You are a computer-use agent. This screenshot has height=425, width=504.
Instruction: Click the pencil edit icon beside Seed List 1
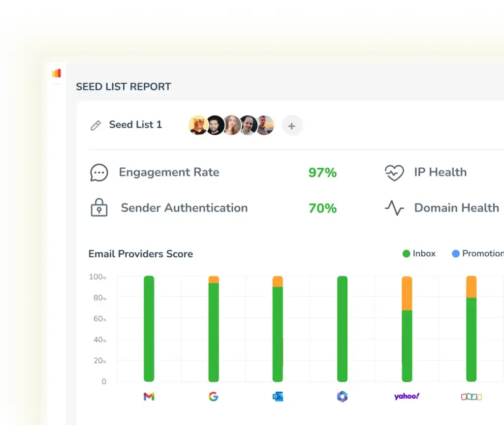pyautogui.click(x=96, y=125)
